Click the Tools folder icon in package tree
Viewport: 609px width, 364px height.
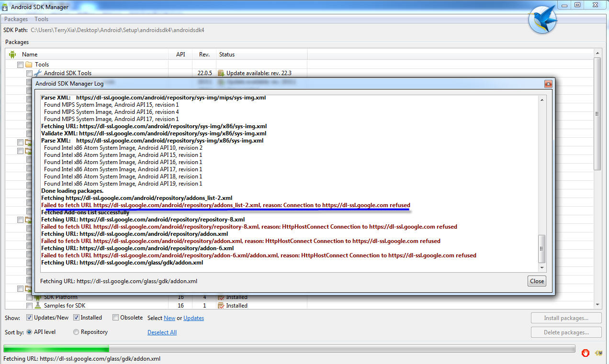coord(29,64)
